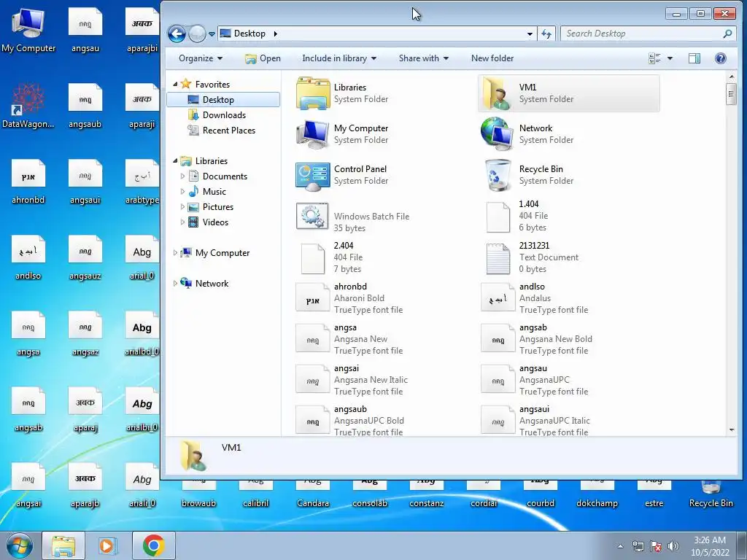747x560 pixels.
Task: Select My Computer icon in file list
Action: point(312,134)
